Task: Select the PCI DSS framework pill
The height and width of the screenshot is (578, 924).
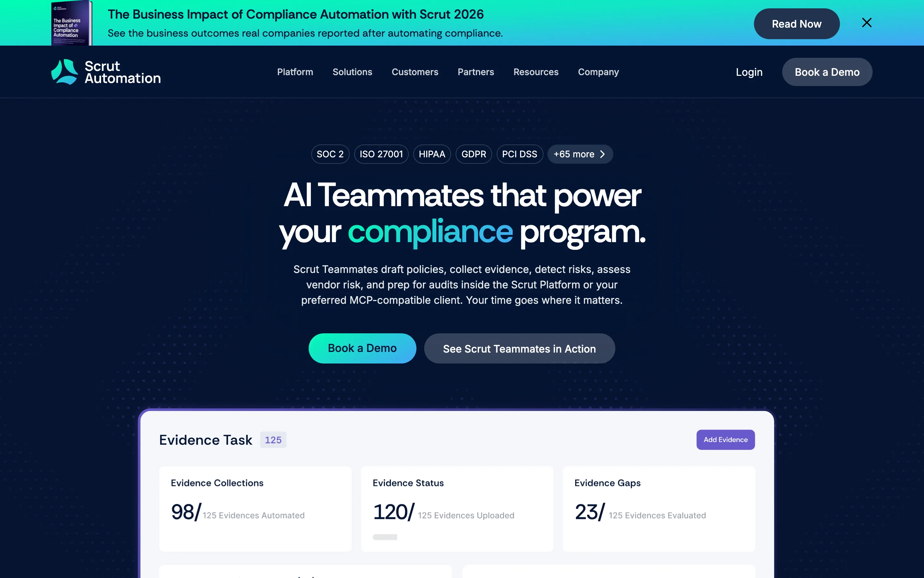Action: (x=519, y=154)
